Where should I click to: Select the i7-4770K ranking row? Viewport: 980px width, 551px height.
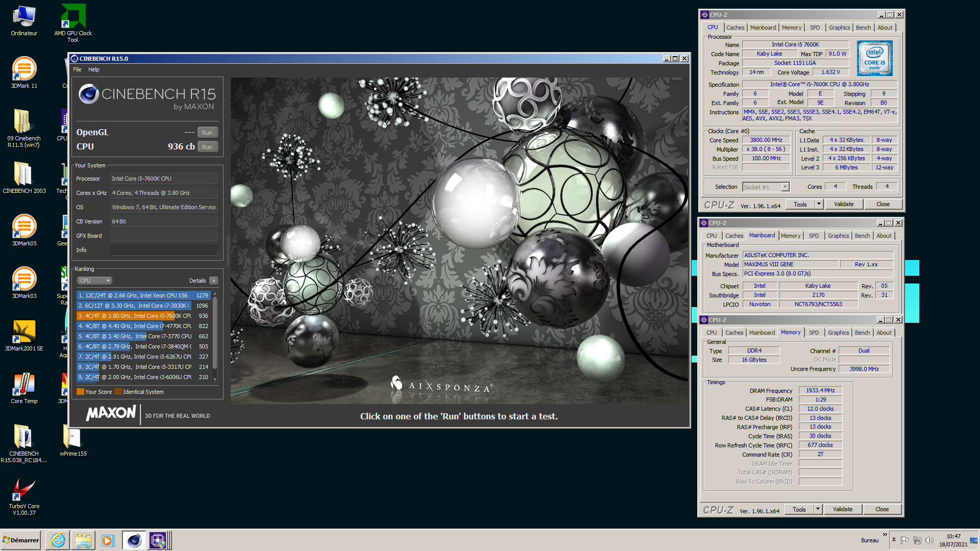(x=143, y=326)
